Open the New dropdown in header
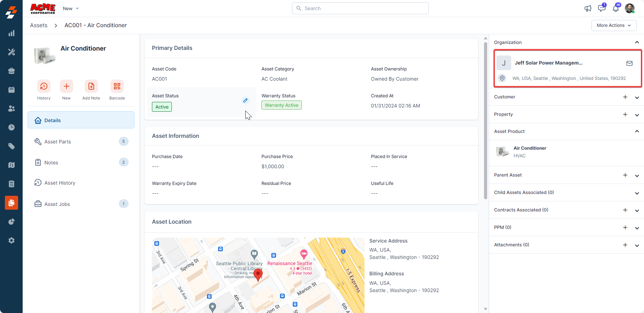Viewport: 644px width, 313px height. click(x=71, y=8)
